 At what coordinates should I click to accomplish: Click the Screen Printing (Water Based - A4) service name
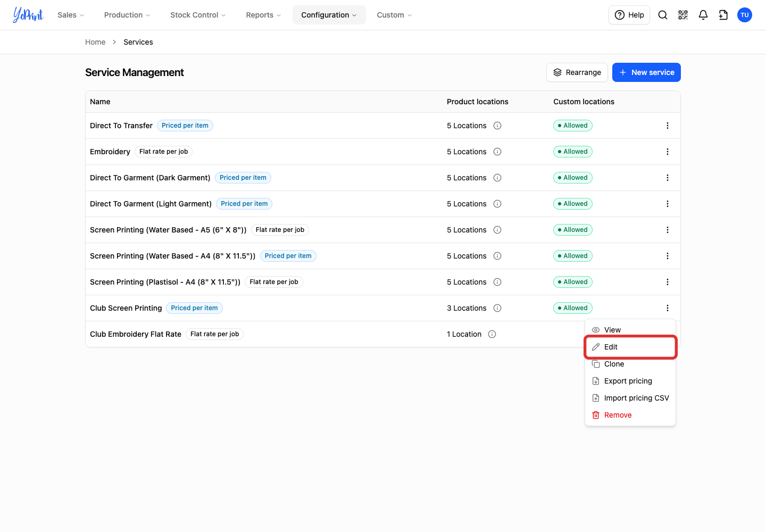click(x=173, y=256)
